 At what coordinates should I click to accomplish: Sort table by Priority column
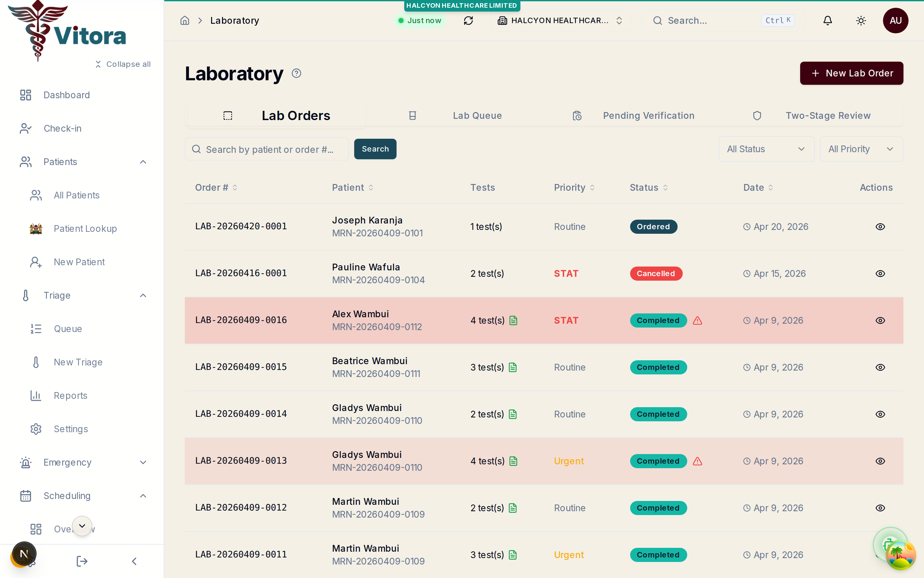point(574,188)
